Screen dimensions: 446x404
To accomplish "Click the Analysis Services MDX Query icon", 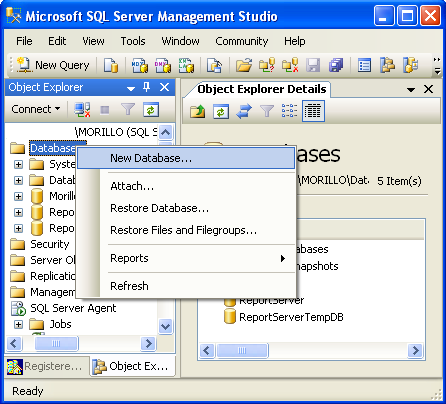I will 140,65.
